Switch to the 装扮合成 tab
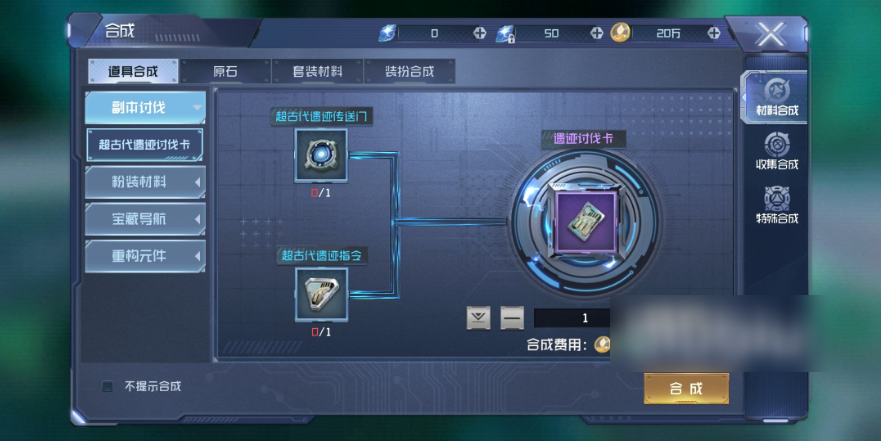 click(x=410, y=71)
